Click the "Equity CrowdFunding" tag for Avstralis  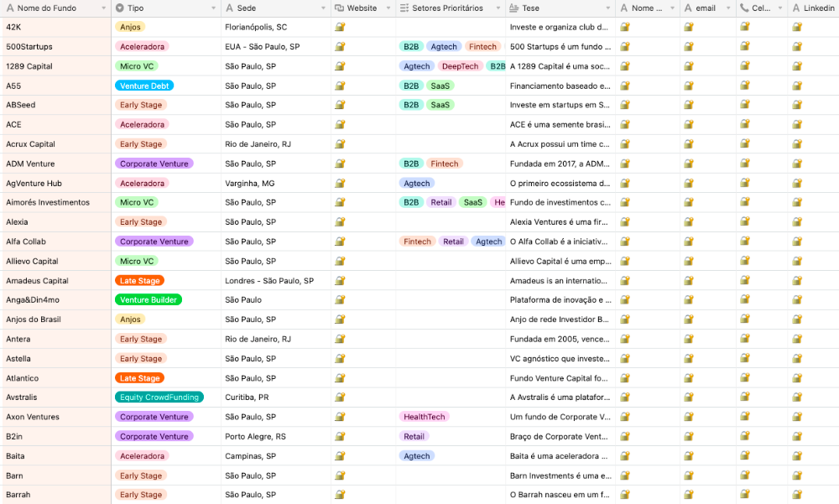point(159,397)
